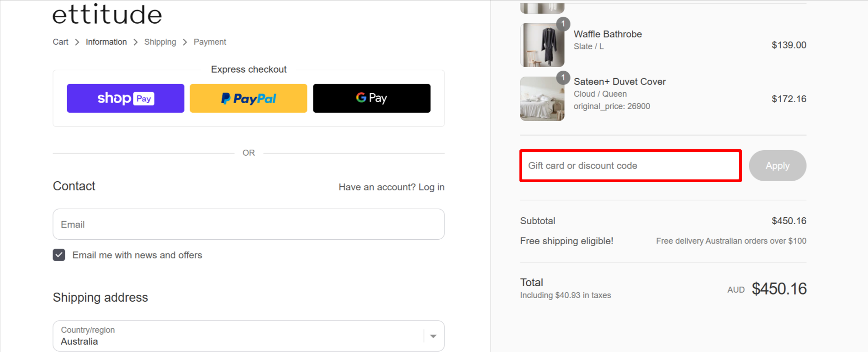The height and width of the screenshot is (352, 868).
Task: Click the Subtotal amount '$450.16'
Action: [x=789, y=221]
